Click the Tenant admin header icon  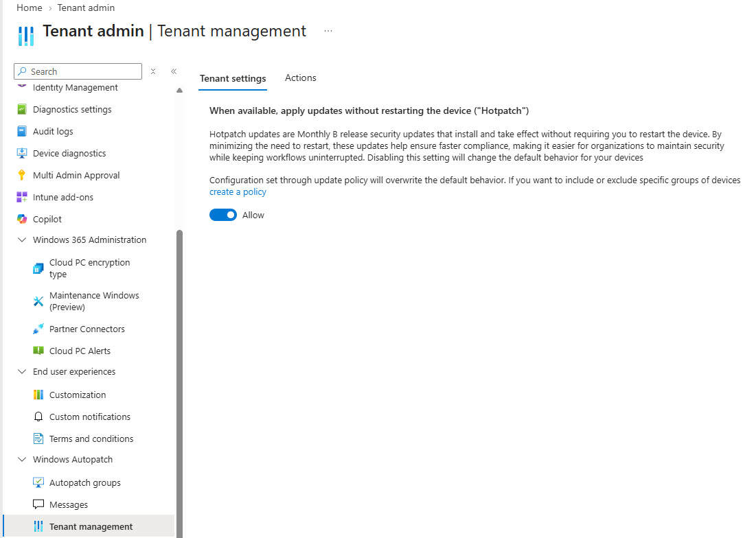(x=26, y=36)
